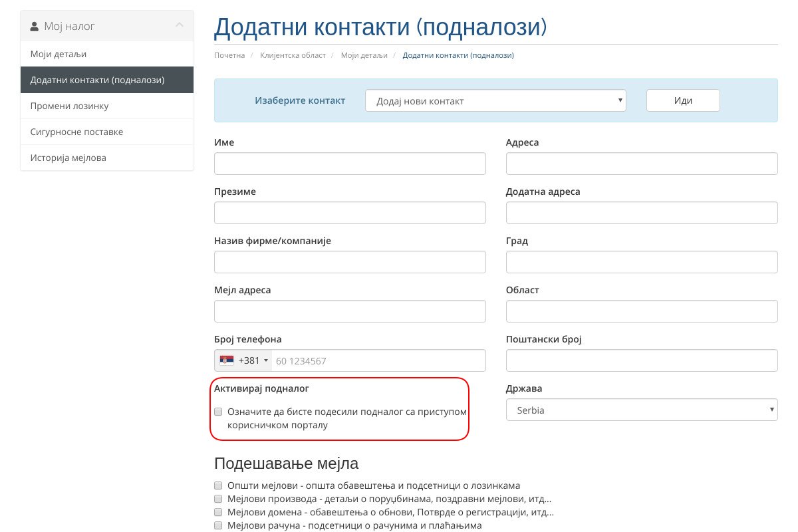
Task: Collapse the Мој налог panel chevron
Action: (x=179, y=25)
